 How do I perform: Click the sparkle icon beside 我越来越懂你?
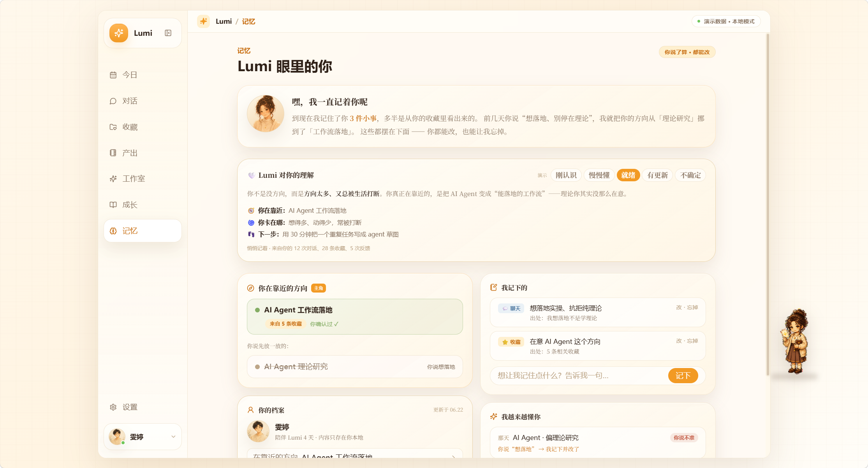click(x=494, y=417)
